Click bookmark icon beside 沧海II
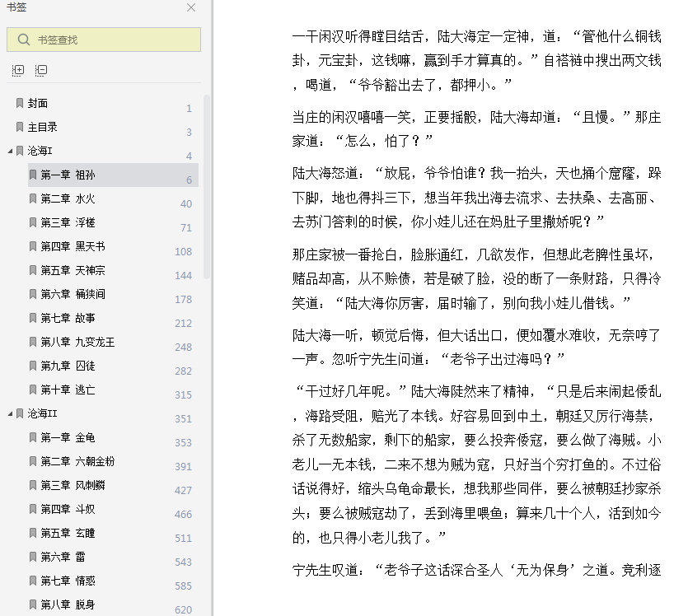688x616 pixels. click(20, 413)
